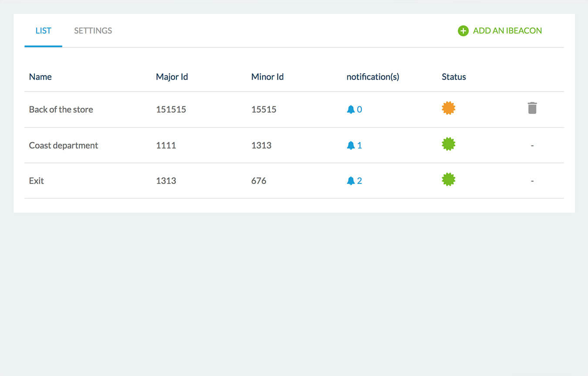Viewport: 588px width, 376px height.
Task: Click the green plus icon to add iBeacon
Action: pos(463,30)
